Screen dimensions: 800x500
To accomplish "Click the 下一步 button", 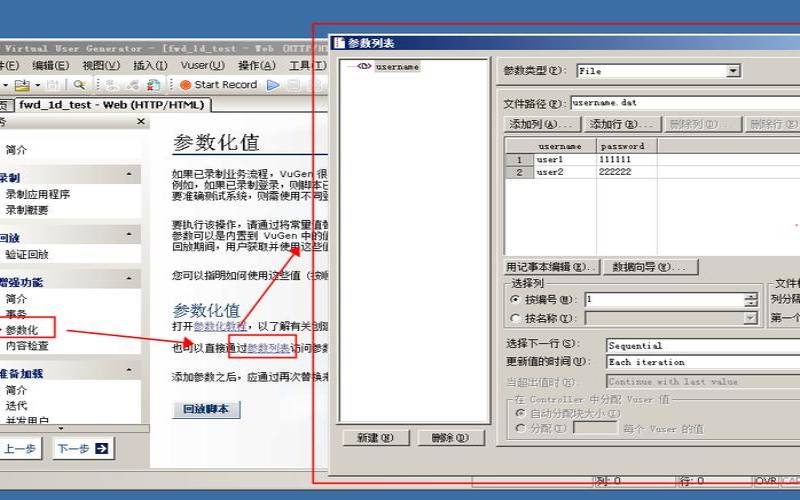I will [83, 448].
